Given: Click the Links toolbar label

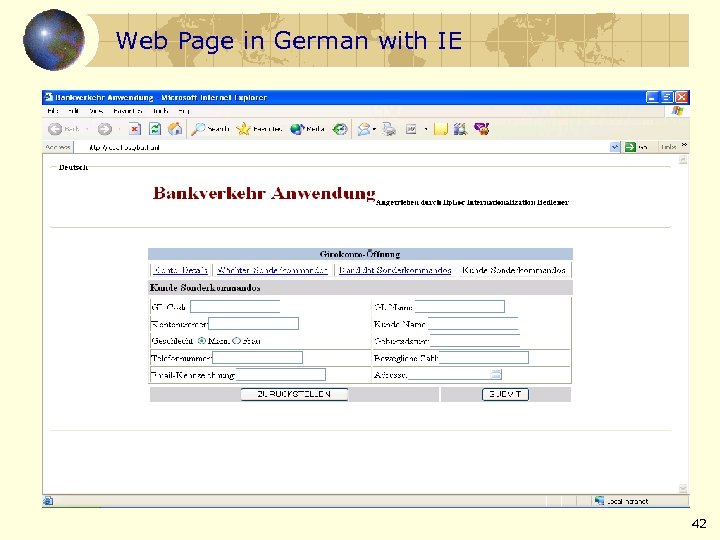Looking at the screenshot, I should 669,147.
